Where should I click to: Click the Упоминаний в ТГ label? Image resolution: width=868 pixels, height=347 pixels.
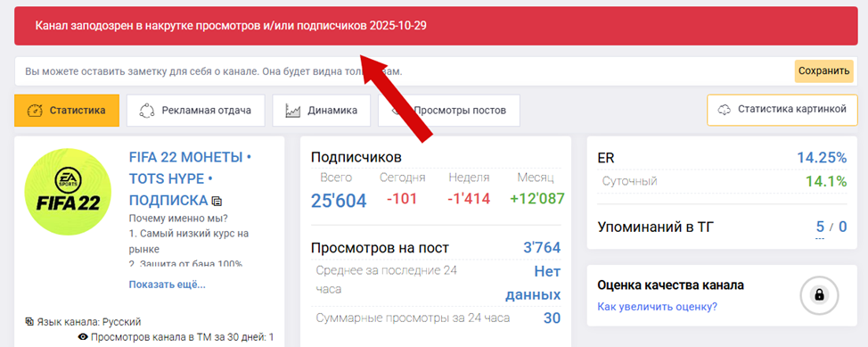click(656, 227)
